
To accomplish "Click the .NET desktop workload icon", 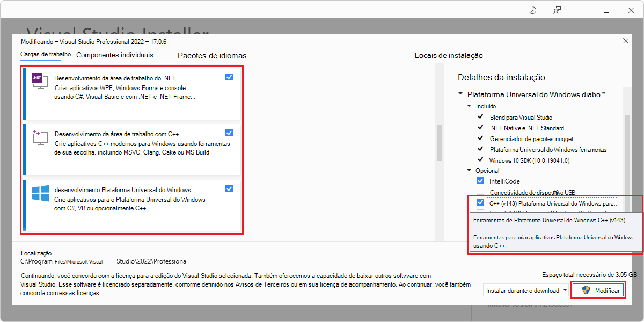I will point(40,81).
